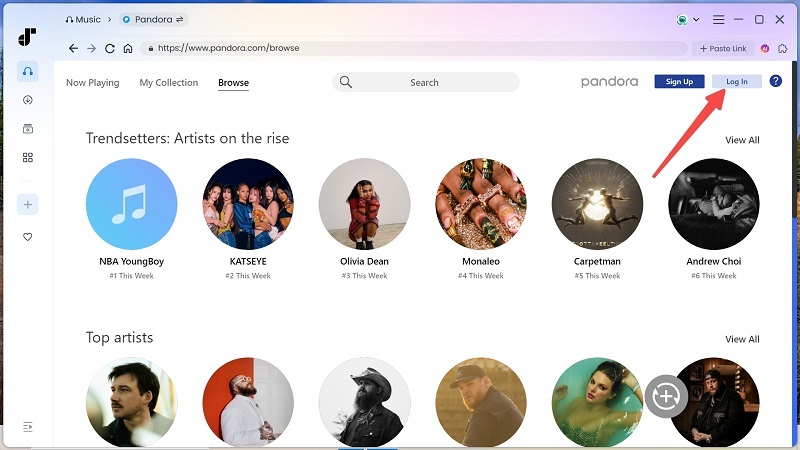Viewport: 800px width, 450px height.
Task: Click the Paste Link button
Action: click(x=721, y=48)
